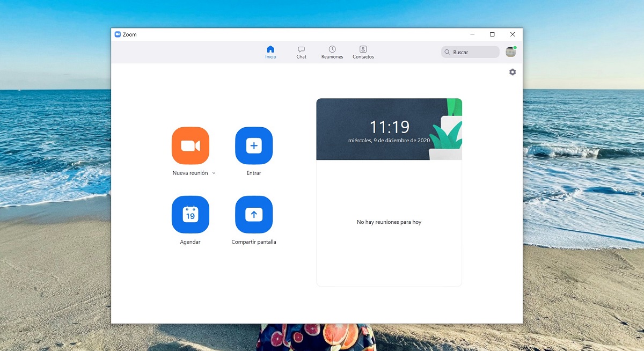
Task: Expand the Nueva reunión dropdown arrow
Action: coord(214,173)
